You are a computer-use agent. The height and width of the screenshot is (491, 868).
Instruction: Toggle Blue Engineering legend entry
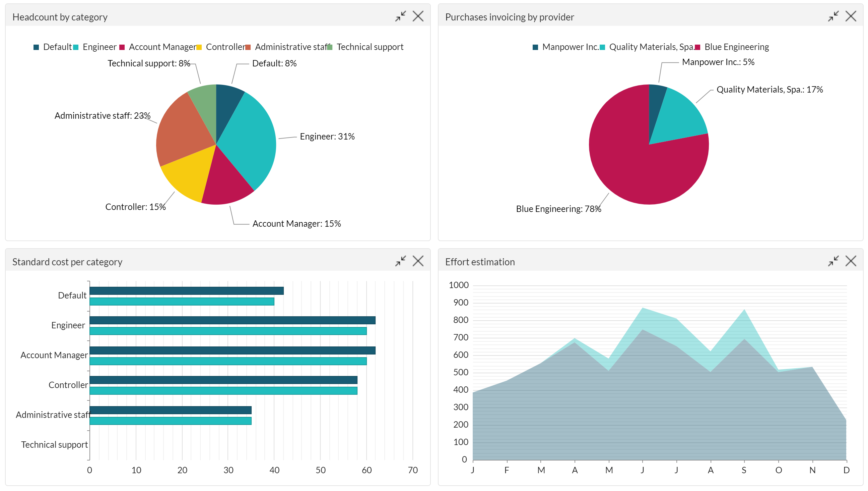736,47
